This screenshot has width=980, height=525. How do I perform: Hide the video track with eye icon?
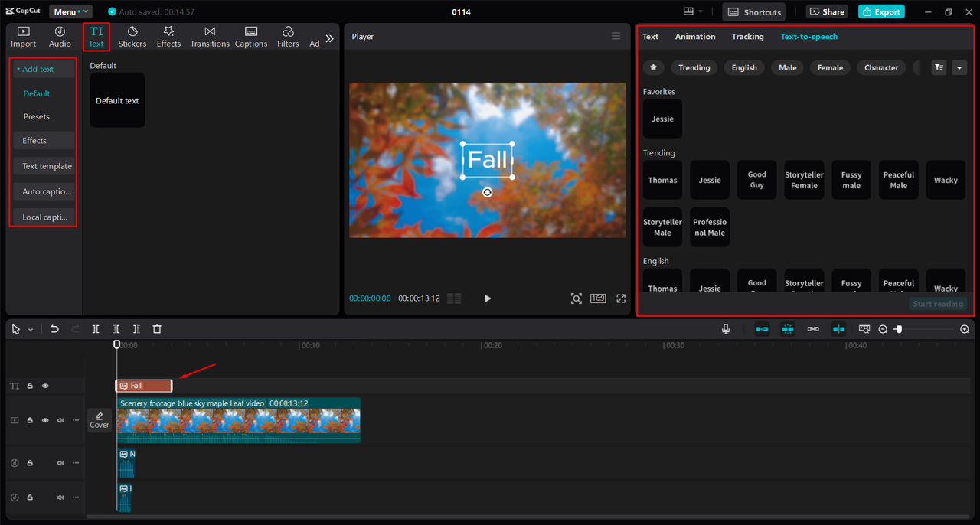click(x=45, y=420)
